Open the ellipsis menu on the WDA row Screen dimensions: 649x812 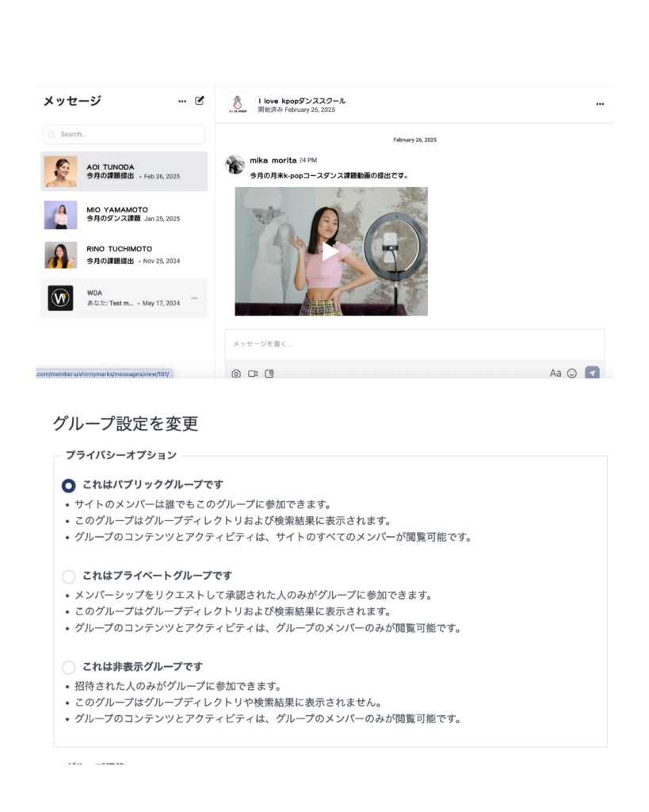coord(195,298)
